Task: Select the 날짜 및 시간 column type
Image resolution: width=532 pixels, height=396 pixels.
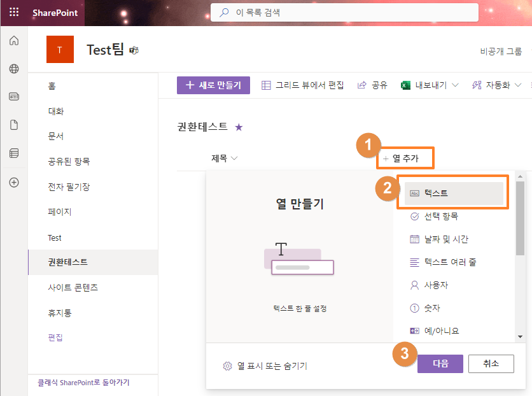Action: (x=454, y=239)
